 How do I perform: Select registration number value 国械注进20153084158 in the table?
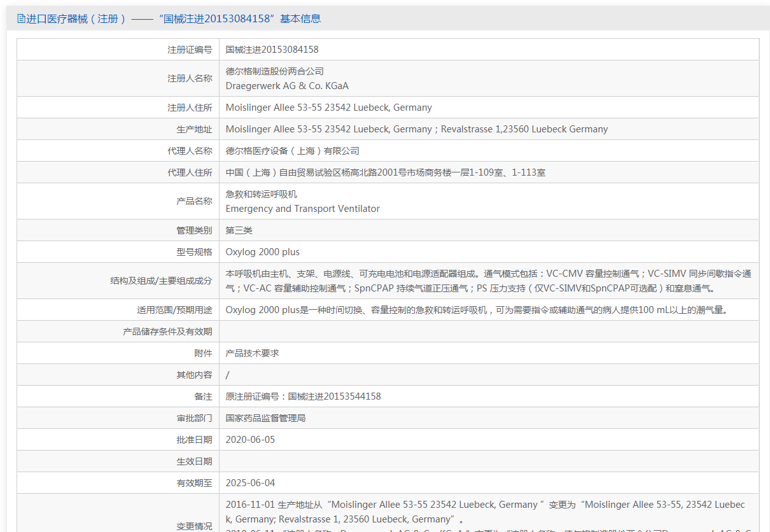[x=272, y=50]
